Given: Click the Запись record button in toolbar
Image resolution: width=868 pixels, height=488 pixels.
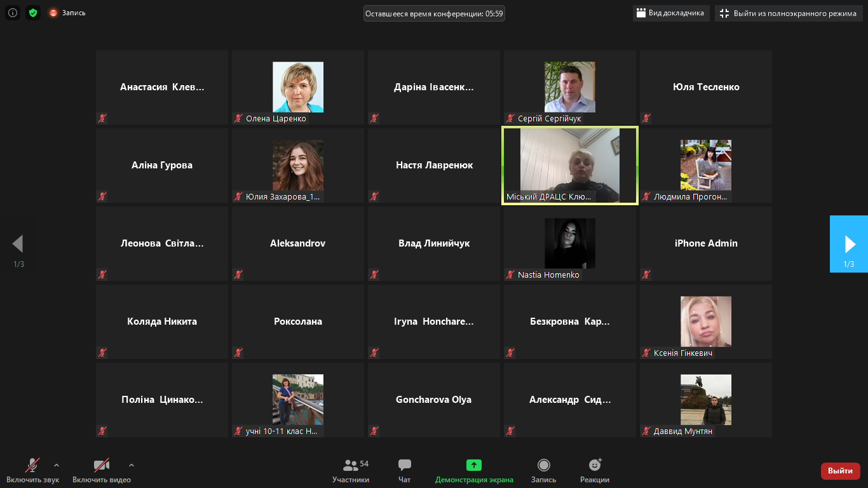Looking at the screenshot, I should [543, 471].
